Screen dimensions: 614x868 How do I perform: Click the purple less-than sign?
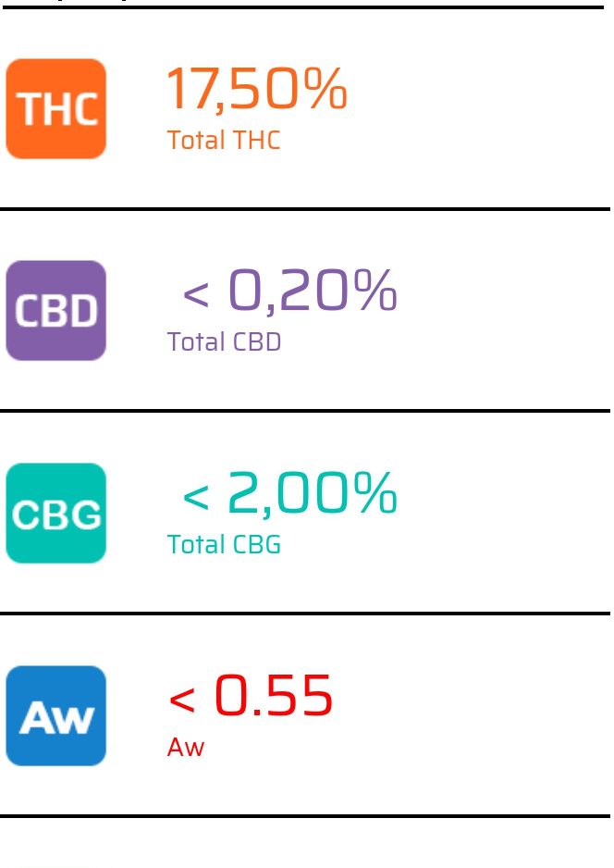(x=196, y=294)
